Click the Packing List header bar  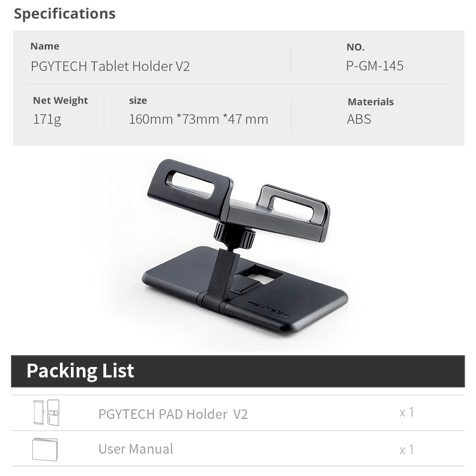click(238, 371)
